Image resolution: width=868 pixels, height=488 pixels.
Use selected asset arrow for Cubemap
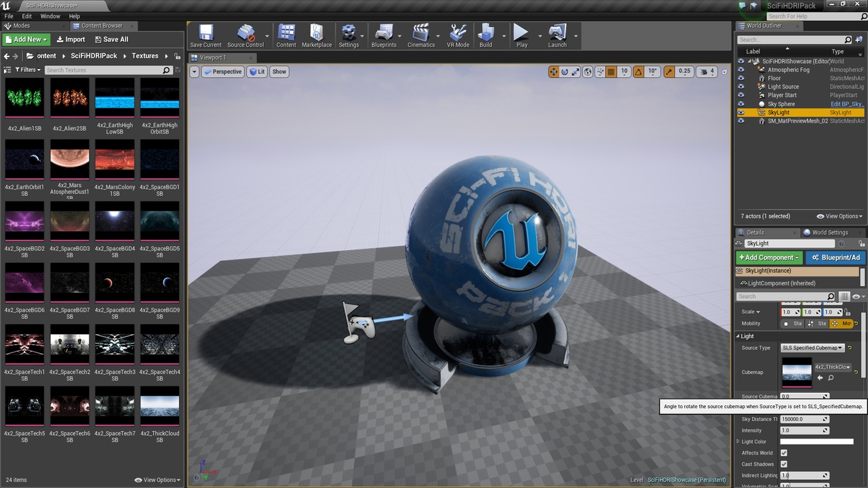[820, 378]
